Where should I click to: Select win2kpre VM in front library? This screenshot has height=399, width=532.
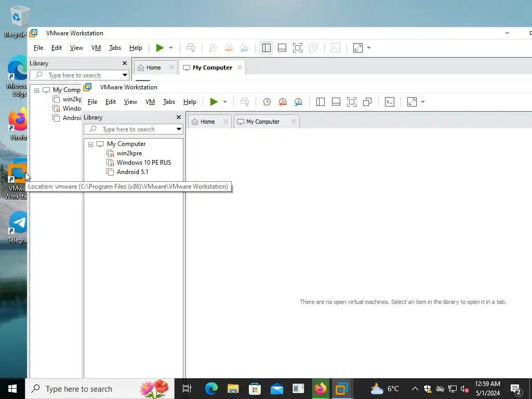coord(129,153)
